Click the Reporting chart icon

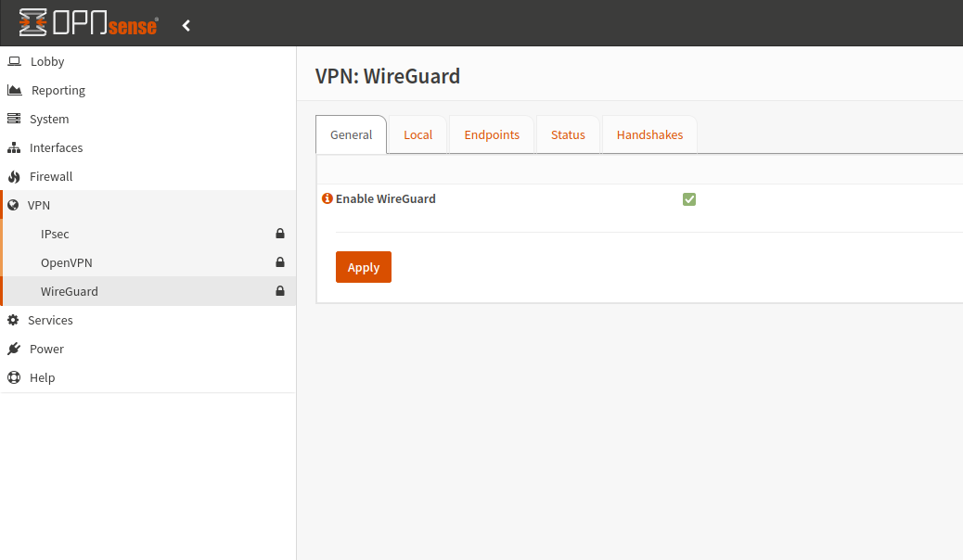pos(14,90)
